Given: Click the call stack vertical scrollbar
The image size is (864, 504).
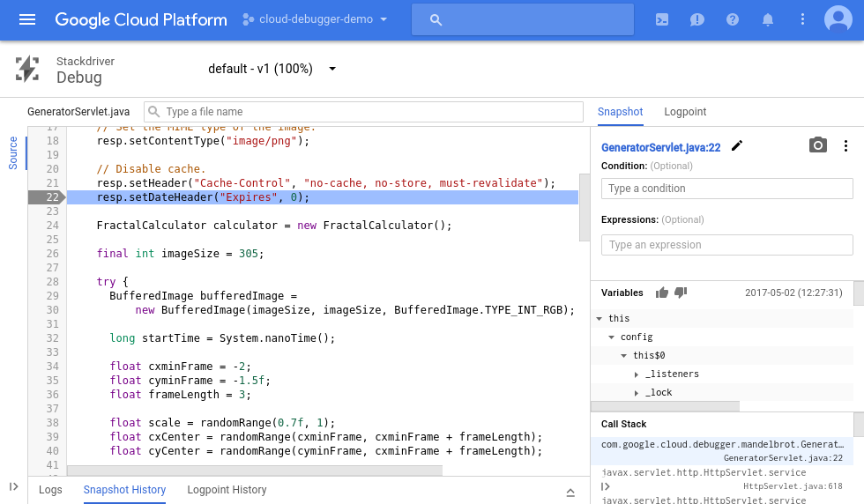Looking at the screenshot, I should click(859, 424).
